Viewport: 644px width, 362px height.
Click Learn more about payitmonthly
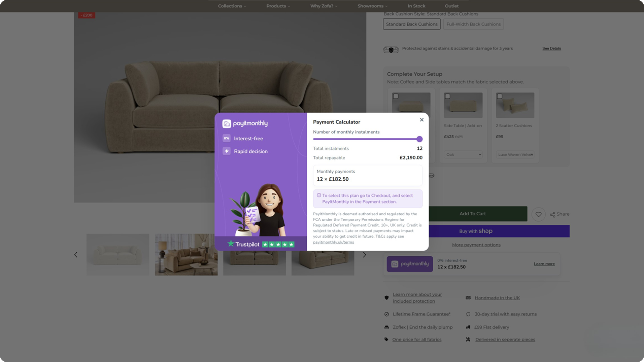544,264
